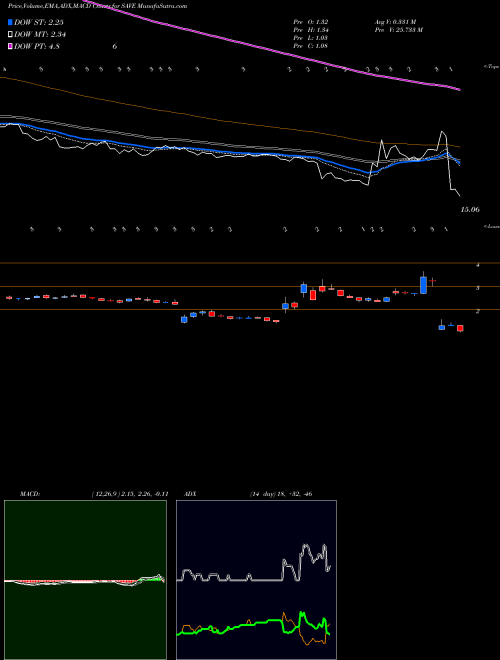Click the 'Pre O: 1.32' value
Screen dimensions: 500x660
pyautogui.click(x=311, y=22)
